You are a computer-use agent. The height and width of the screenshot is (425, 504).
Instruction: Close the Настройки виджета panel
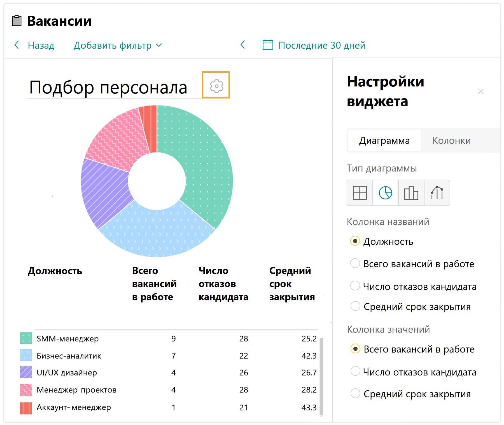point(481,91)
